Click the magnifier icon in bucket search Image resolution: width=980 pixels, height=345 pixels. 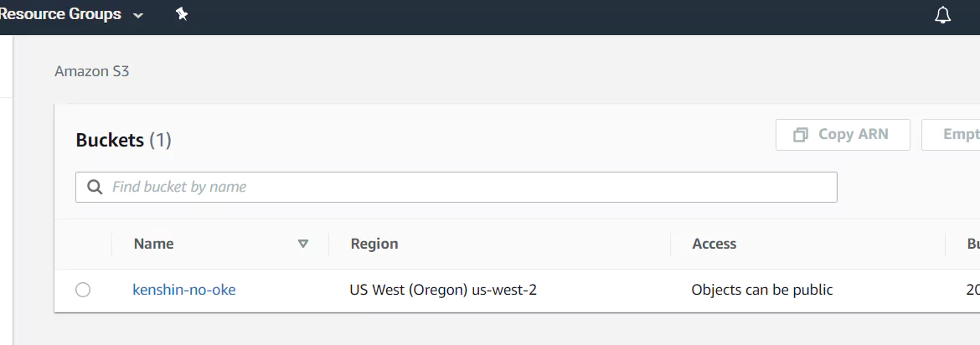pyautogui.click(x=95, y=187)
